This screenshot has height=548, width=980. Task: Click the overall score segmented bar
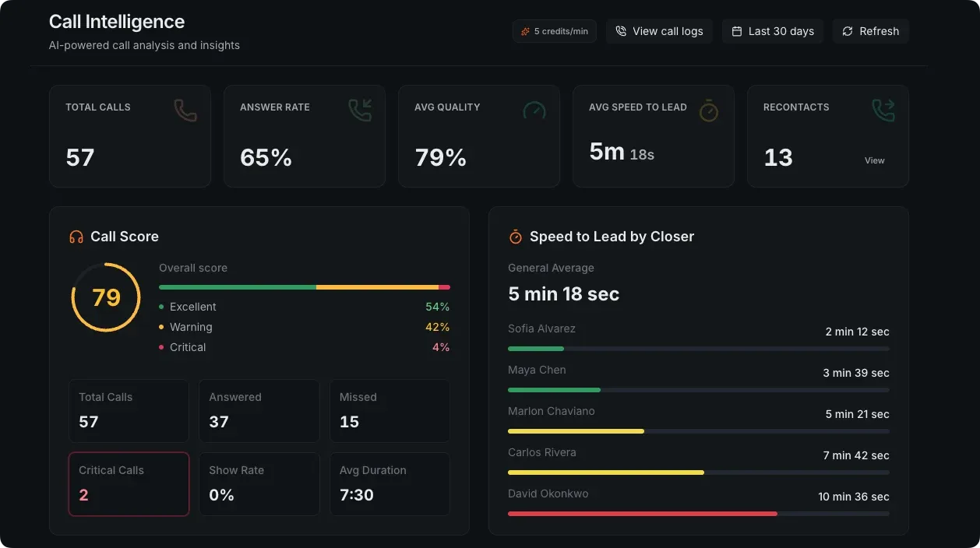(x=305, y=287)
